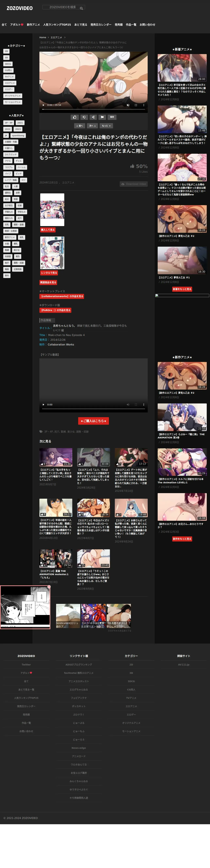Click the thumbs-up like icon
Viewport: 210px width, 868px height.
coord(75,117)
